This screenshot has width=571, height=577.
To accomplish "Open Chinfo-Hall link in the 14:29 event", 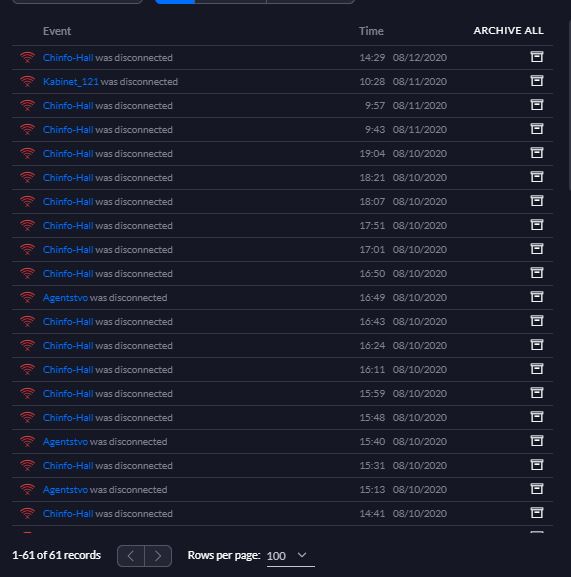I will click(68, 58).
